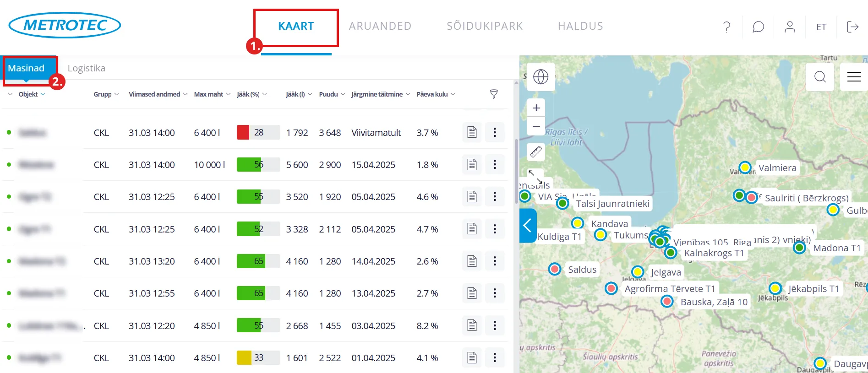Screen dimensions: 868x373
Task: Click the logout icon
Action: tap(852, 27)
